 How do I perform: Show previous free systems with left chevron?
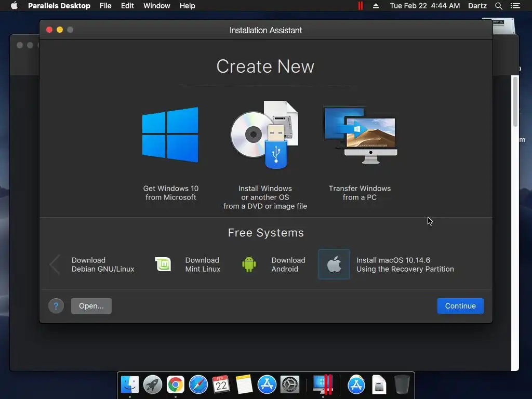pyautogui.click(x=54, y=264)
